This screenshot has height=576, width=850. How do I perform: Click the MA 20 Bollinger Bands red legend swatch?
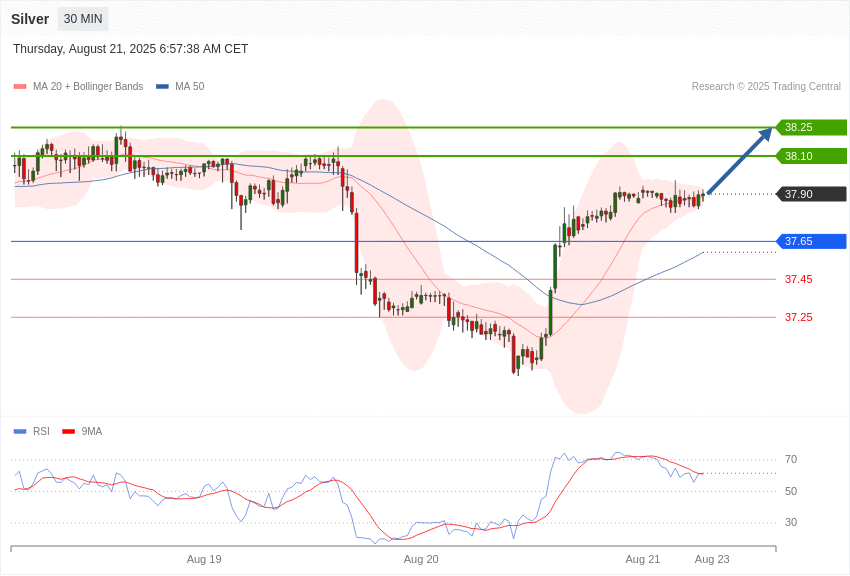pos(20,87)
